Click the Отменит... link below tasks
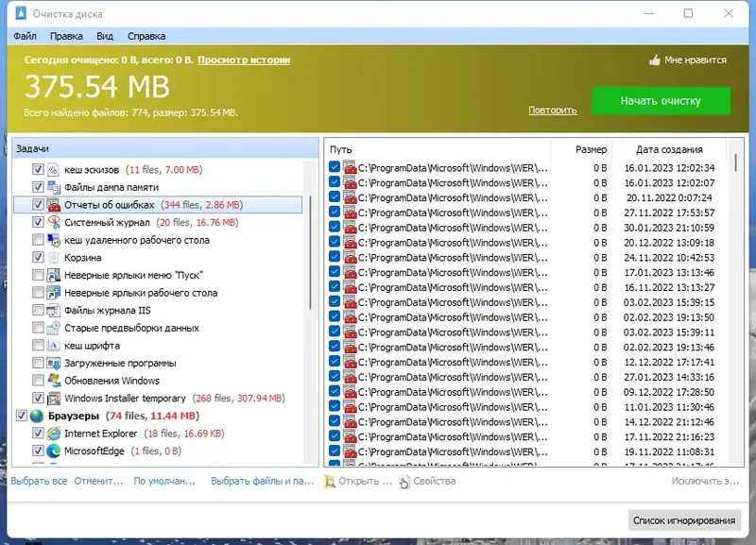 (99, 481)
